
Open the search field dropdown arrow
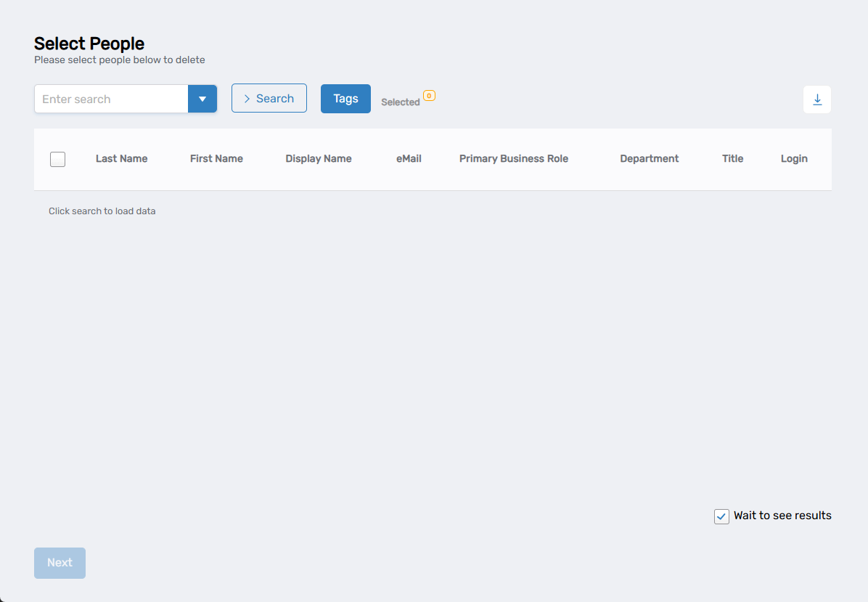202,99
